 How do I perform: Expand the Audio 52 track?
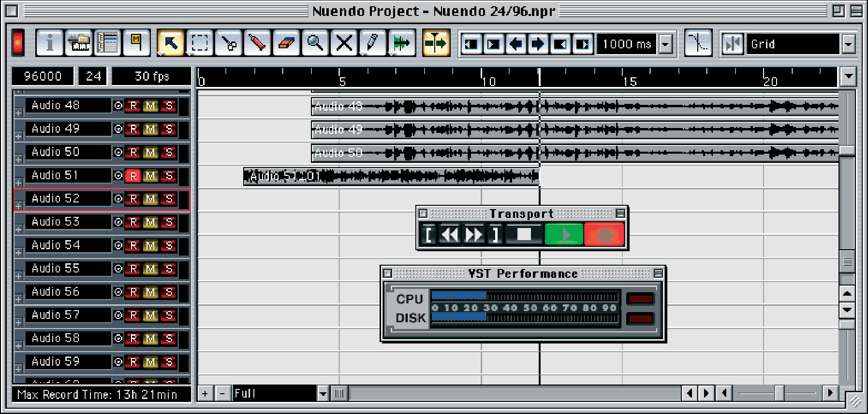(18, 206)
